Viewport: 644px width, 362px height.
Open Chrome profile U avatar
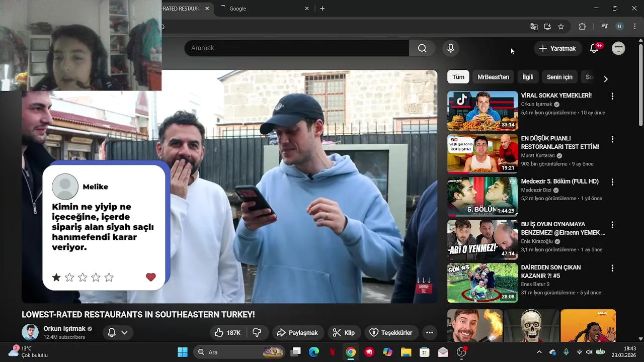pos(619,27)
